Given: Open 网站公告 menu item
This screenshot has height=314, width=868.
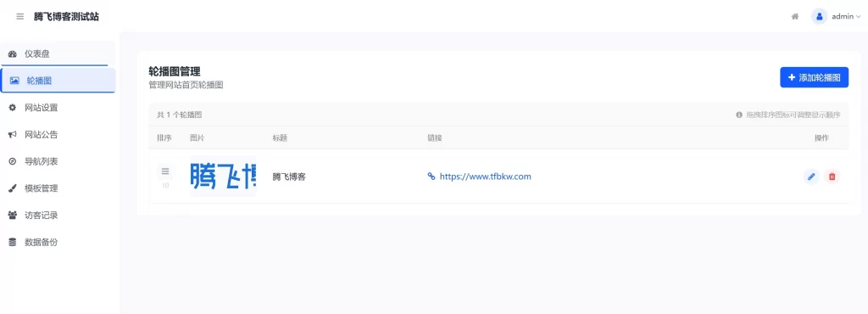Looking at the screenshot, I should (58, 135).
